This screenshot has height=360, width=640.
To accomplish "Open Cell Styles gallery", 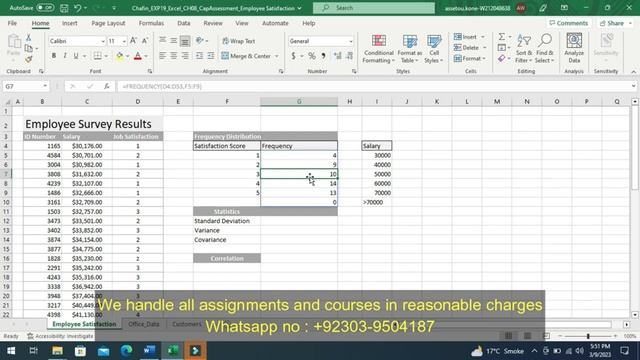I will 434,49.
